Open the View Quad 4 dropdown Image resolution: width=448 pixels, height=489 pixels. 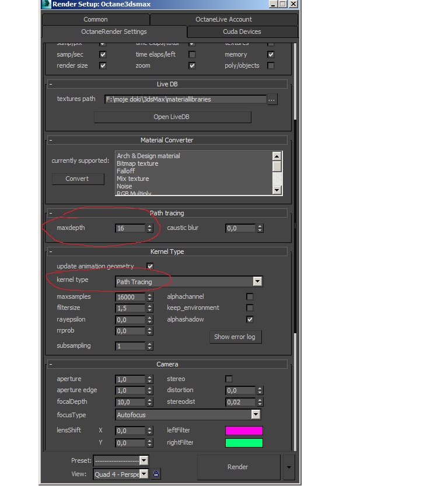point(143,474)
